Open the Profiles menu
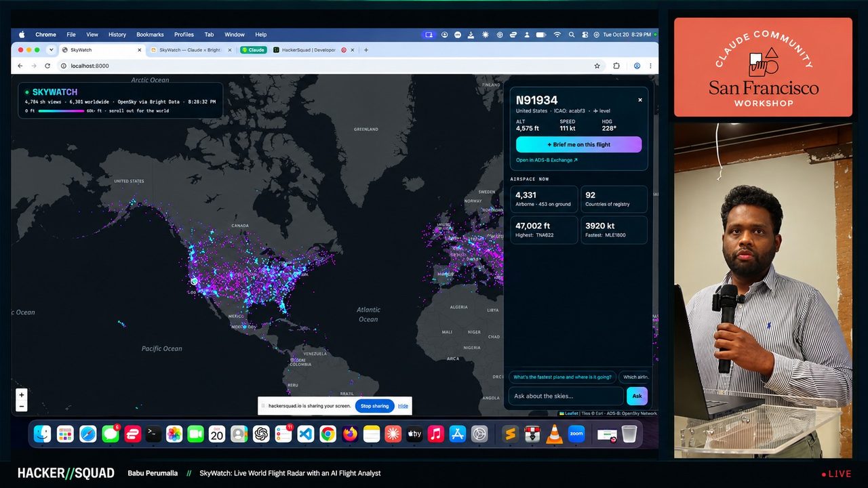 (x=184, y=35)
